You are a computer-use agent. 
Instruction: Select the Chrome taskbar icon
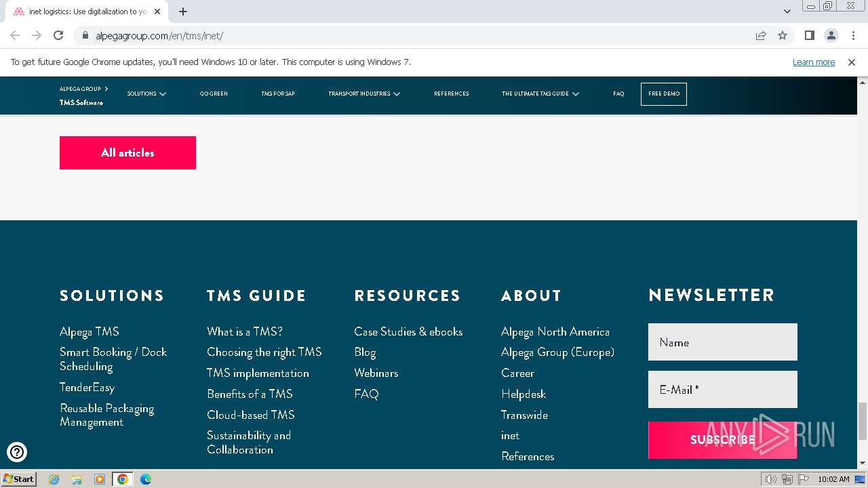click(123, 479)
